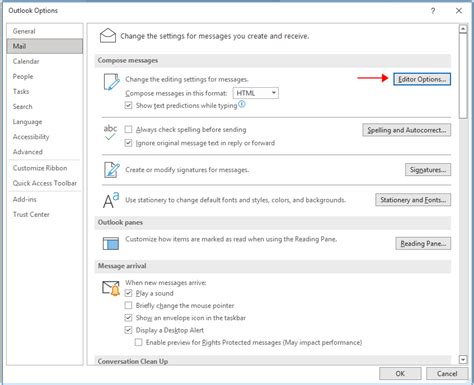The width and height of the screenshot is (474, 385).
Task: Click the signatures pen-and-page icon
Action: click(x=111, y=170)
